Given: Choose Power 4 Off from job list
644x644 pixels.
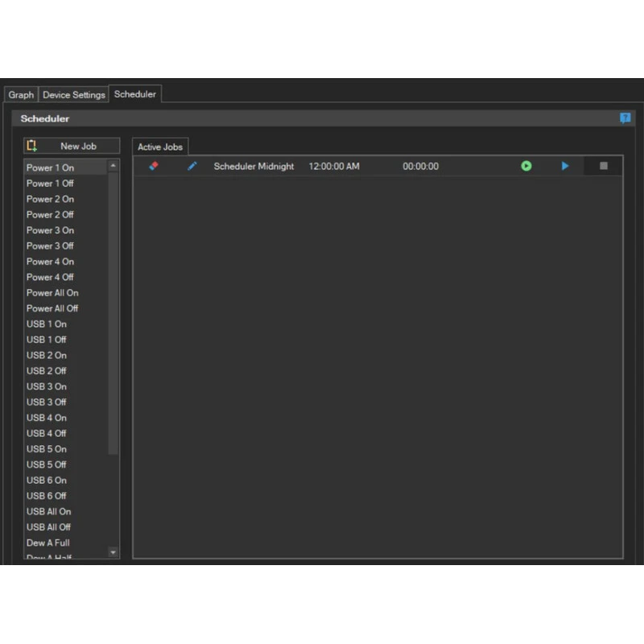Looking at the screenshot, I should [50, 277].
